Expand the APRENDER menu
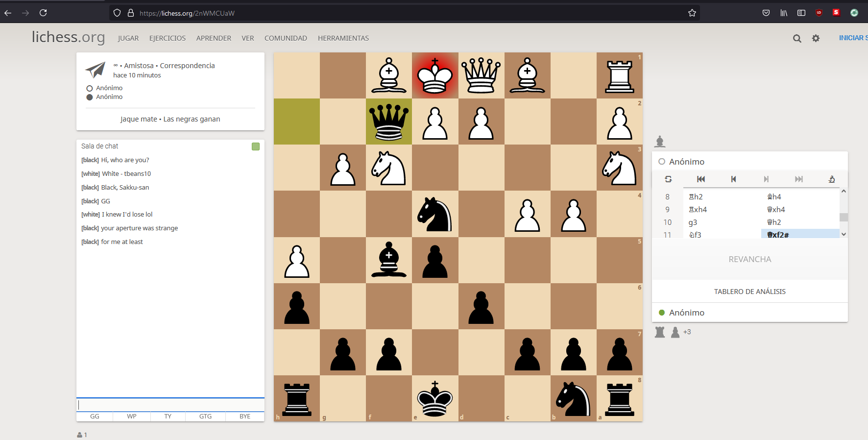Screen dimensions: 868x440 pos(214,38)
